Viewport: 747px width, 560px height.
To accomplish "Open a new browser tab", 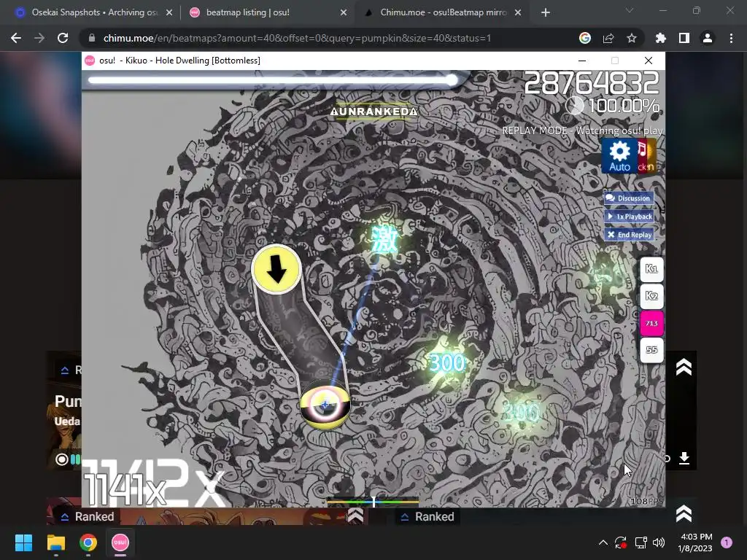I will (546, 13).
